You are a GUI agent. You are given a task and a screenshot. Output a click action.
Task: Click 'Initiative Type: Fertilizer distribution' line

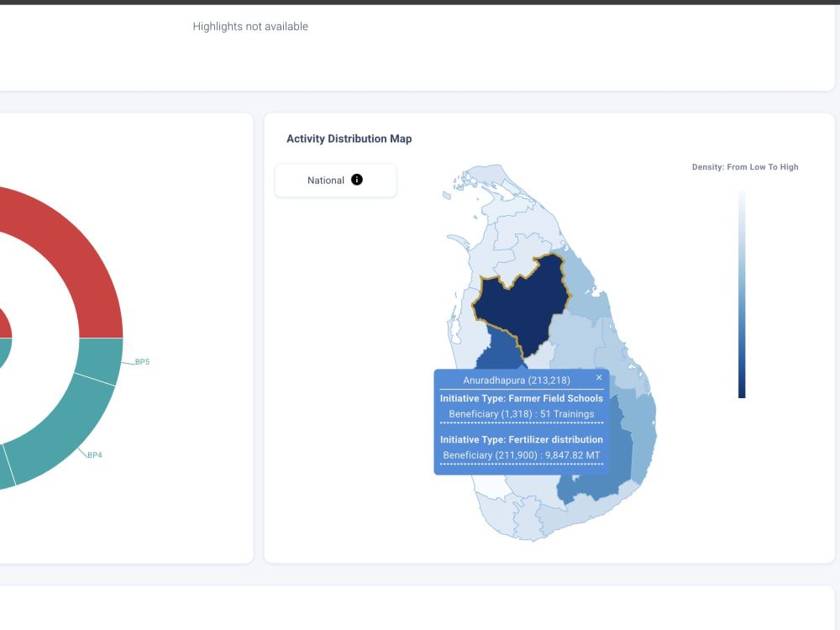[x=522, y=439]
